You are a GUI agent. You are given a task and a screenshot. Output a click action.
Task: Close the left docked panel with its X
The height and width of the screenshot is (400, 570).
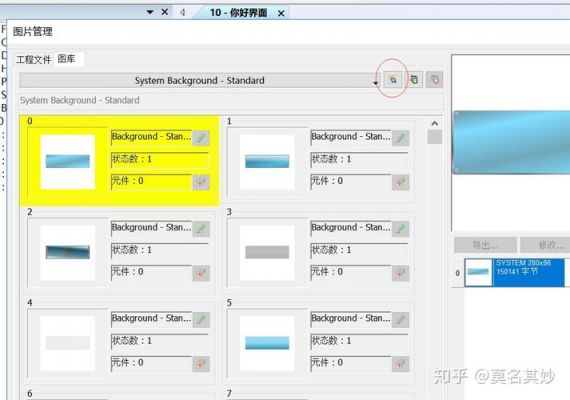click(x=165, y=12)
